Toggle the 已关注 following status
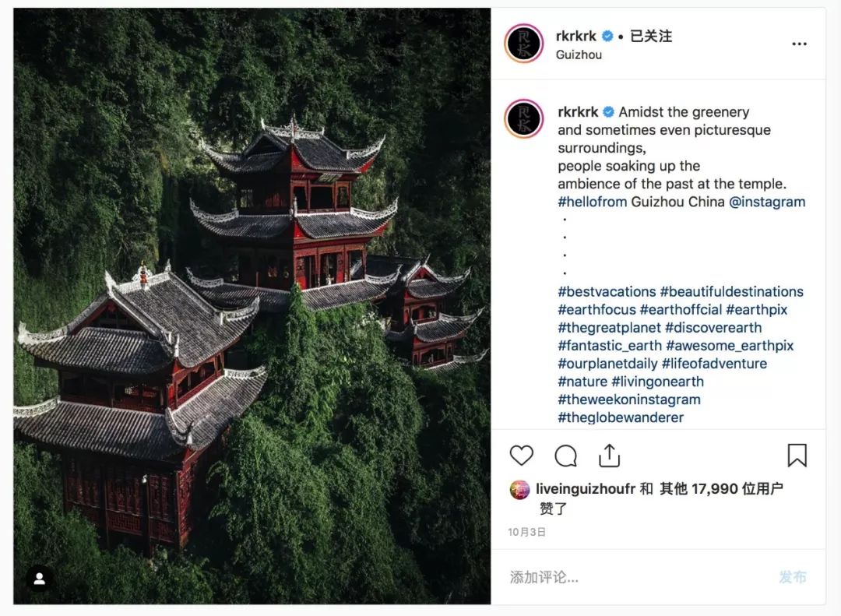The width and height of the screenshot is (841, 616). coord(650,36)
